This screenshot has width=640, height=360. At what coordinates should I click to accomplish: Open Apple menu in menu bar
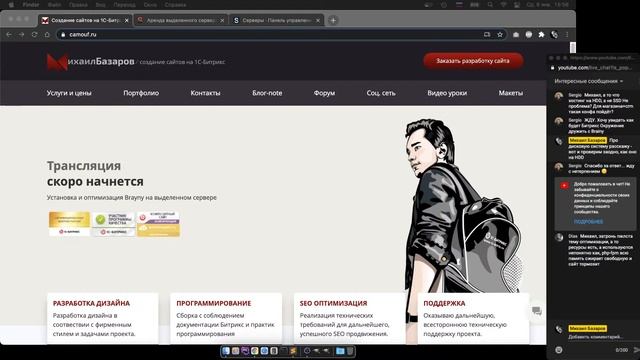click(x=11, y=5)
